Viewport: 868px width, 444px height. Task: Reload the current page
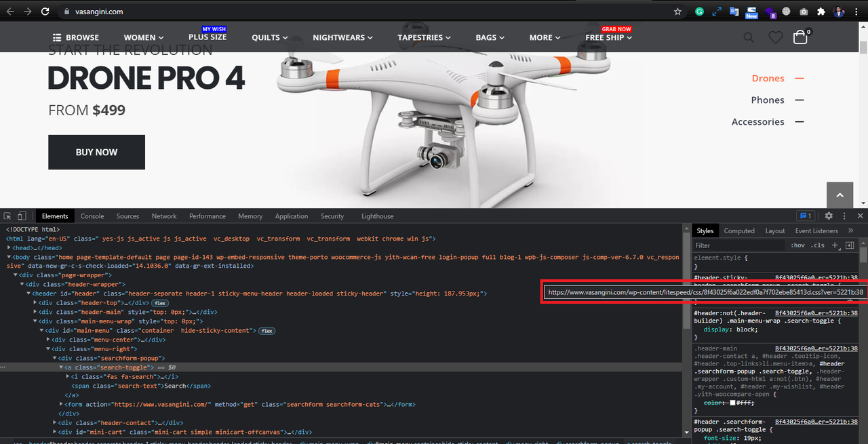tap(45, 12)
